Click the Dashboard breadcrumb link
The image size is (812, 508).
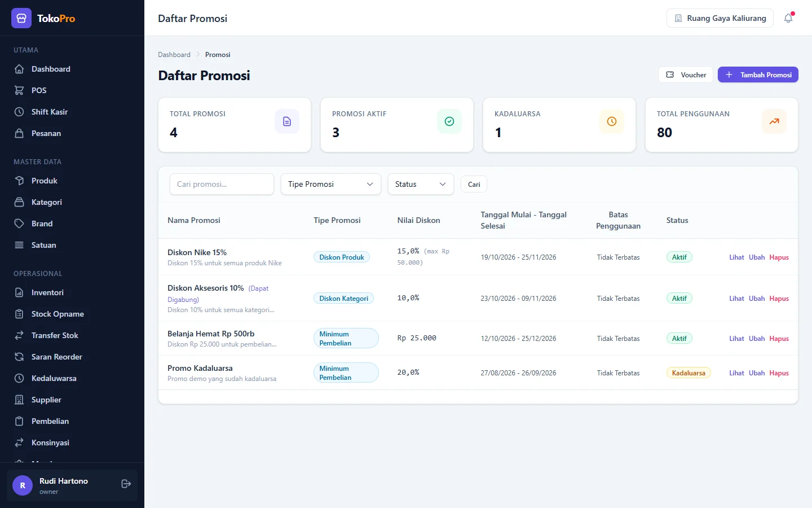pyautogui.click(x=174, y=55)
